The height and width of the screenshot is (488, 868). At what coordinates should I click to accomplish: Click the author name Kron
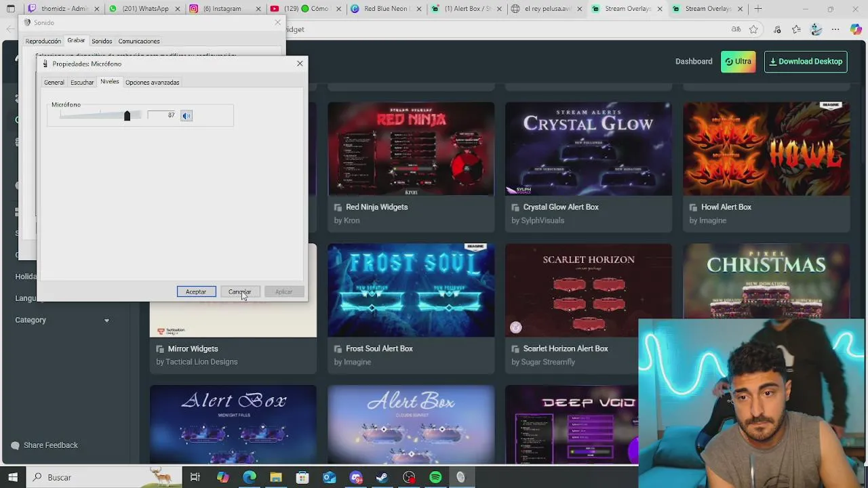pyautogui.click(x=352, y=220)
